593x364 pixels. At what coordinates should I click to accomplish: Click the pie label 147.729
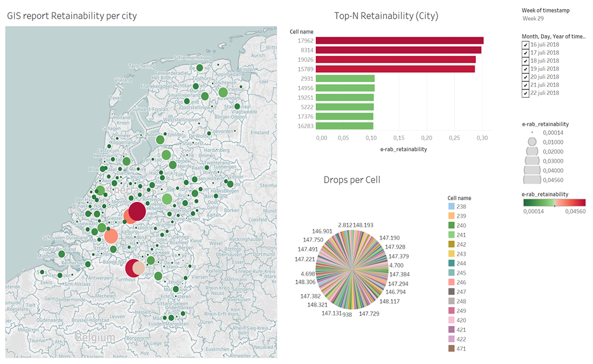tap(369, 314)
